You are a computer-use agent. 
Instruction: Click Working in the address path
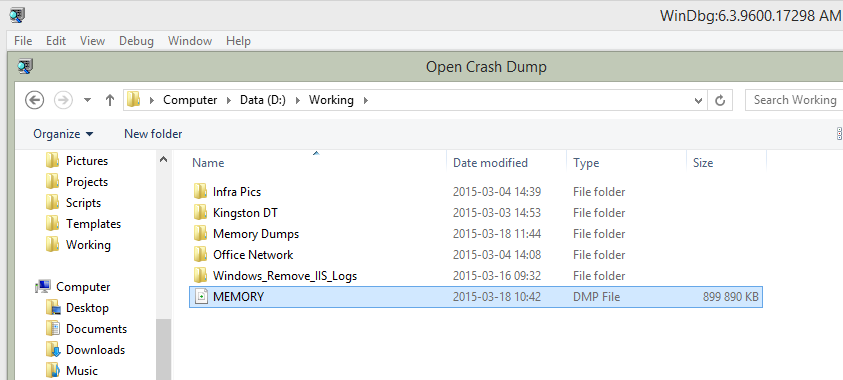tap(331, 100)
